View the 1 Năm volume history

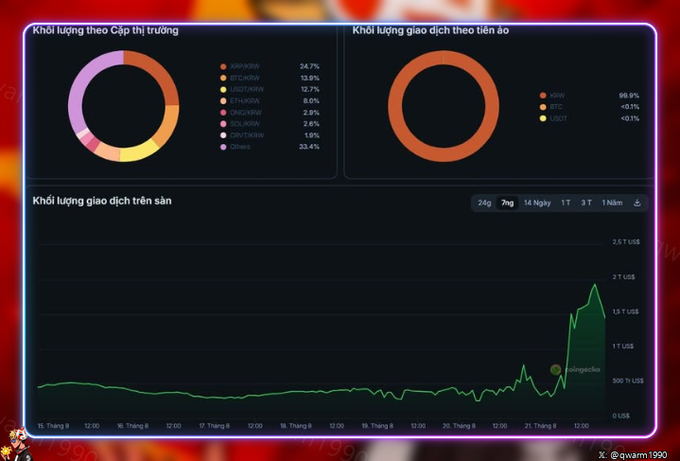pos(612,203)
